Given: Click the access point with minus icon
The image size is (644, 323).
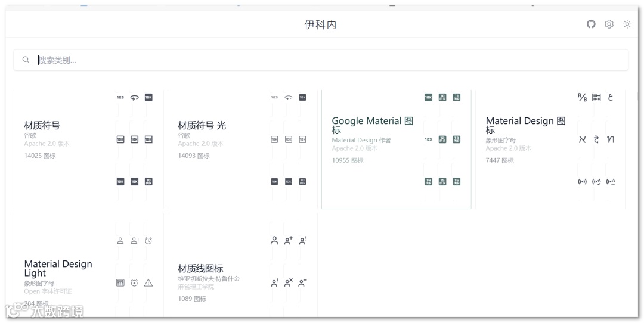Looking at the screenshot, I should pyautogui.click(x=611, y=181).
